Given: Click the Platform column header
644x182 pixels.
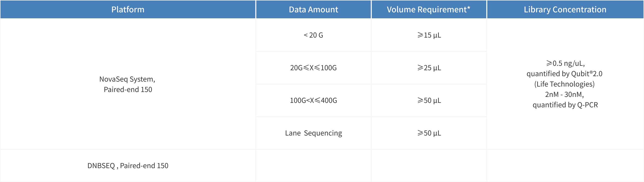Looking at the screenshot, I should [128, 9].
